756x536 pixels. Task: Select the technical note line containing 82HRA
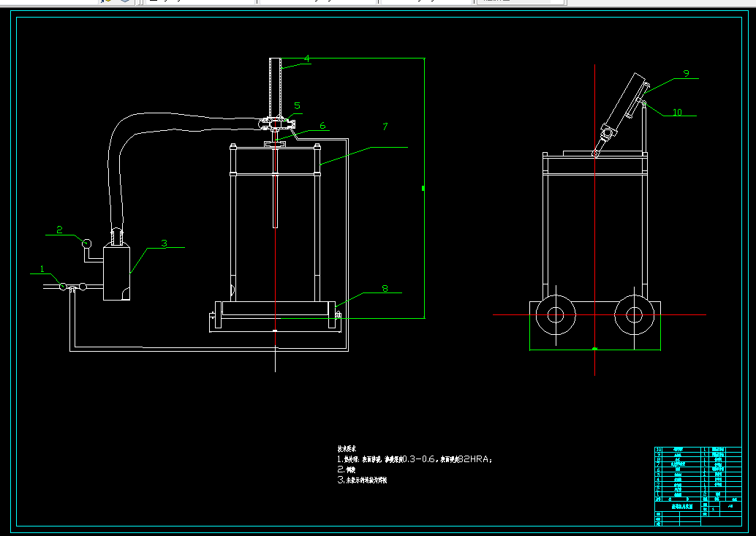pos(415,459)
